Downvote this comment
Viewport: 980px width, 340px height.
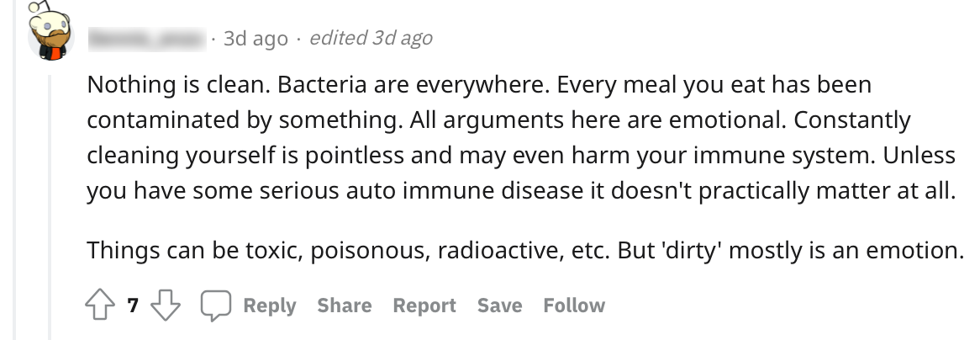tap(166, 305)
